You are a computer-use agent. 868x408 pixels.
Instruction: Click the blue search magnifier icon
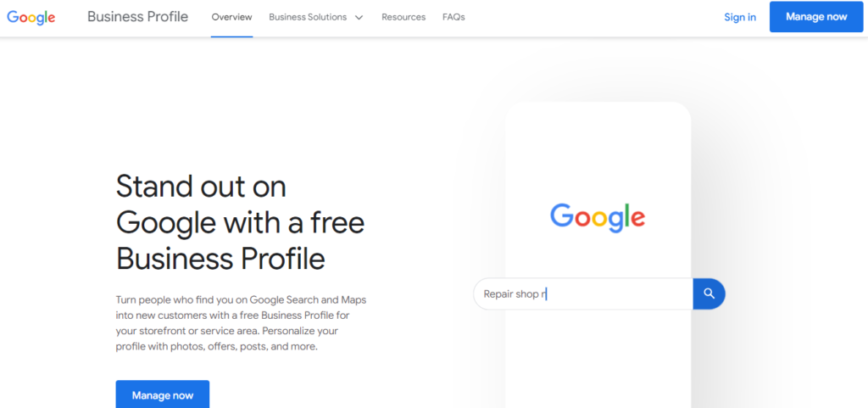[709, 293]
